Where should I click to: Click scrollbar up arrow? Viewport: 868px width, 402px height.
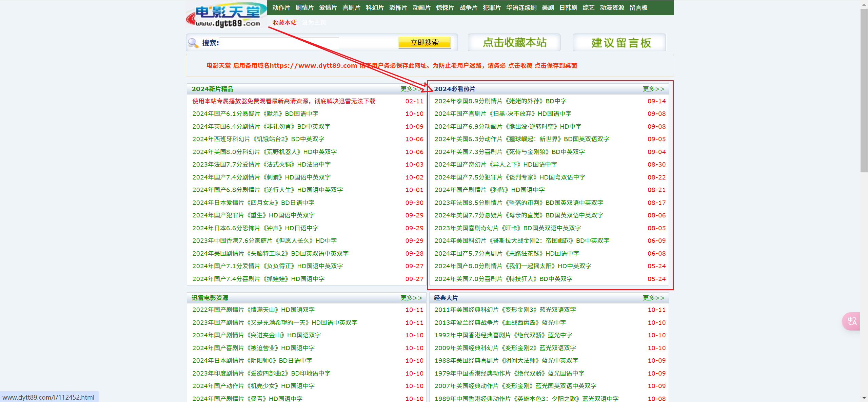coord(864,4)
